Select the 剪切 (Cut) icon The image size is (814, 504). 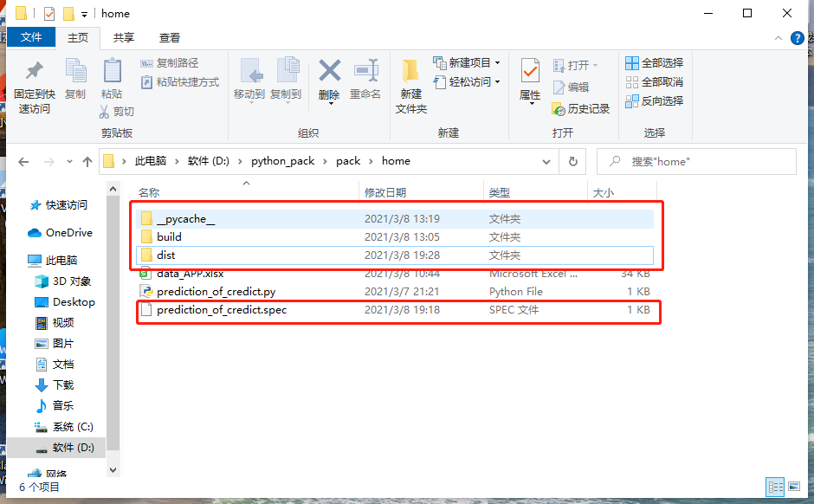(x=114, y=111)
